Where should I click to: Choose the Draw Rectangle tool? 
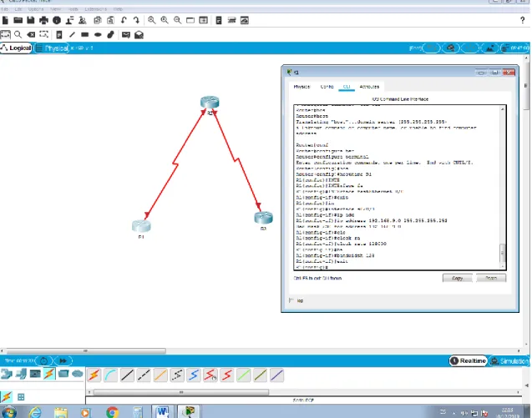pyautogui.click(x=85, y=34)
